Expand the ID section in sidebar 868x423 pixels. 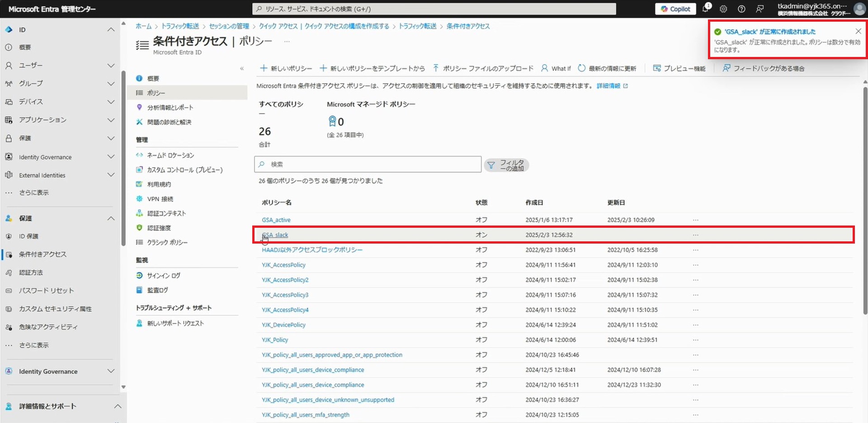pyautogui.click(x=111, y=30)
